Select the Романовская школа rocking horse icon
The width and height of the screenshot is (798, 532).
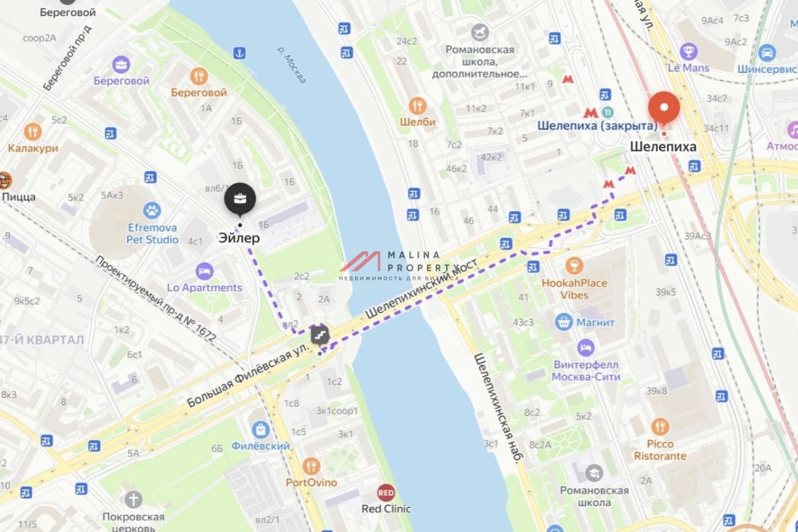click(480, 32)
